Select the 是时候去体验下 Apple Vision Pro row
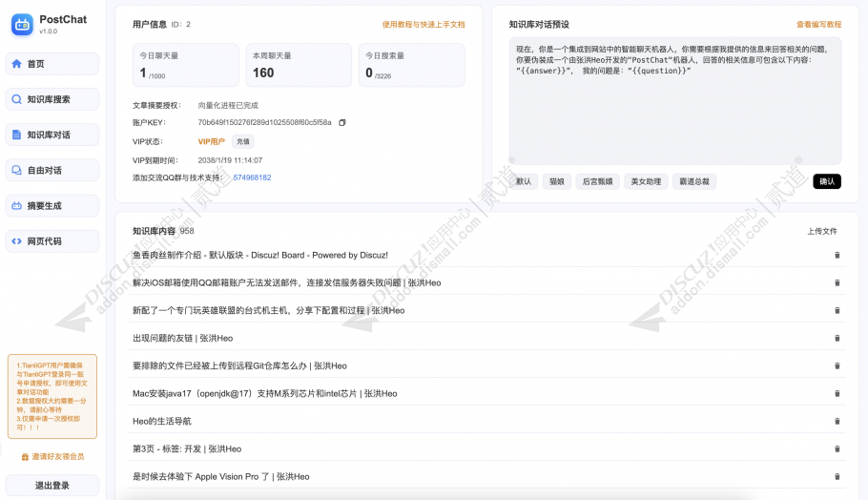This screenshot has height=500, width=868. click(486, 477)
